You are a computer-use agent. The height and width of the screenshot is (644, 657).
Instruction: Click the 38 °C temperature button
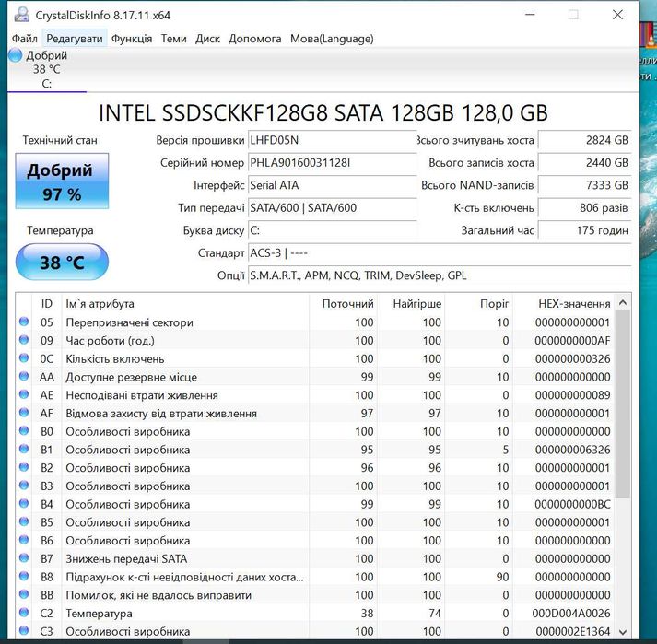(62, 262)
